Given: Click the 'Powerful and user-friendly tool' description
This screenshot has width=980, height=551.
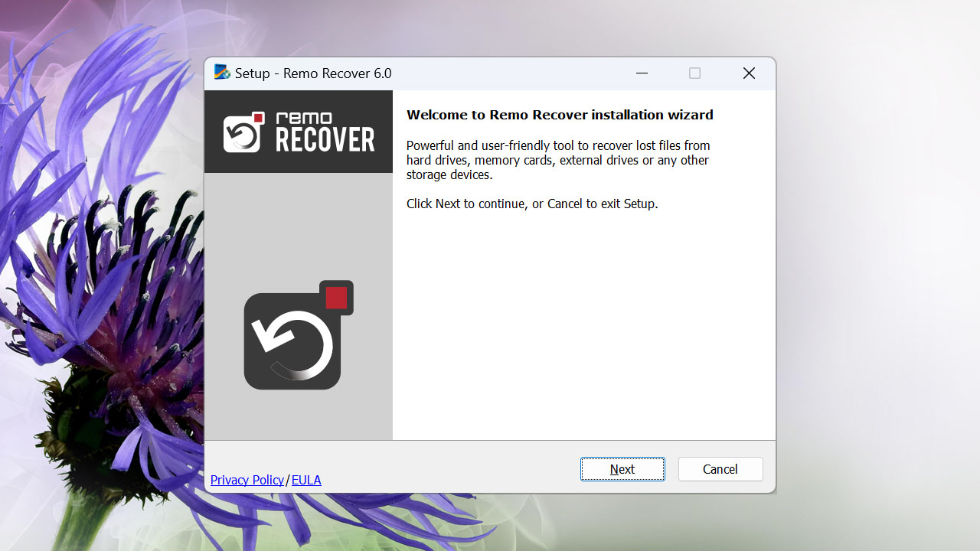Looking at the screenshot, I should click(559, 160).
